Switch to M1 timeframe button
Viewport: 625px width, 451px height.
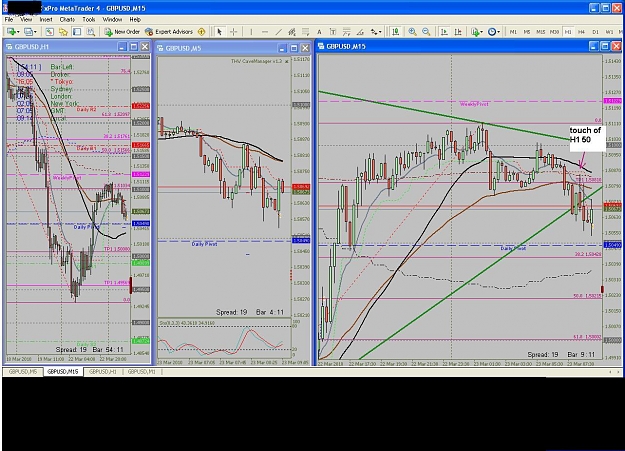coord(513,32)
